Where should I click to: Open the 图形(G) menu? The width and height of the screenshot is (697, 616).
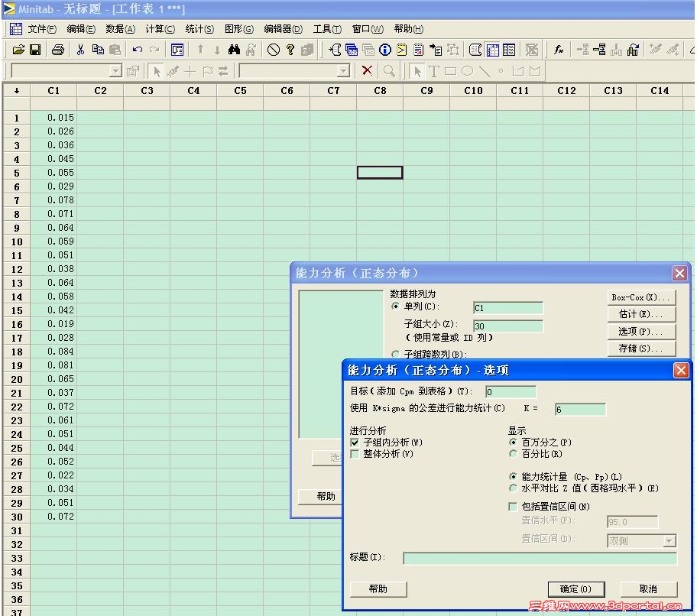(x=238, y=29)
